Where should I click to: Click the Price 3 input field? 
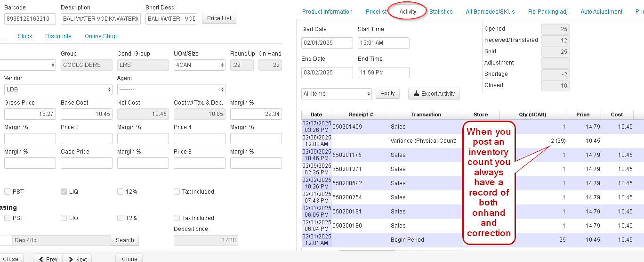[x=87, y=139]
